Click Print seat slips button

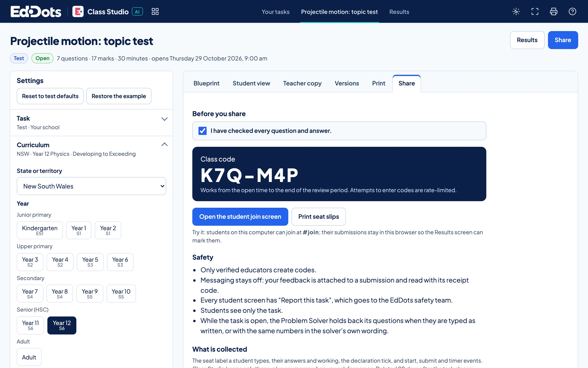point(318,217)
